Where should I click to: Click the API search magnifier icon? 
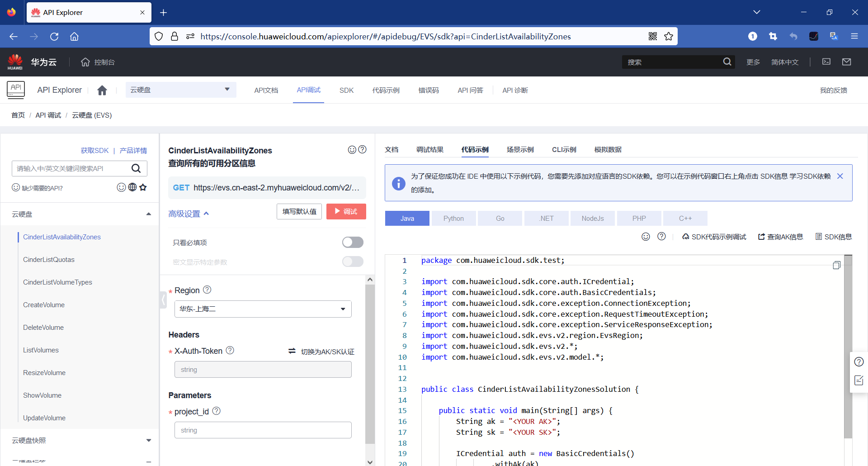[x=136, y=168]
